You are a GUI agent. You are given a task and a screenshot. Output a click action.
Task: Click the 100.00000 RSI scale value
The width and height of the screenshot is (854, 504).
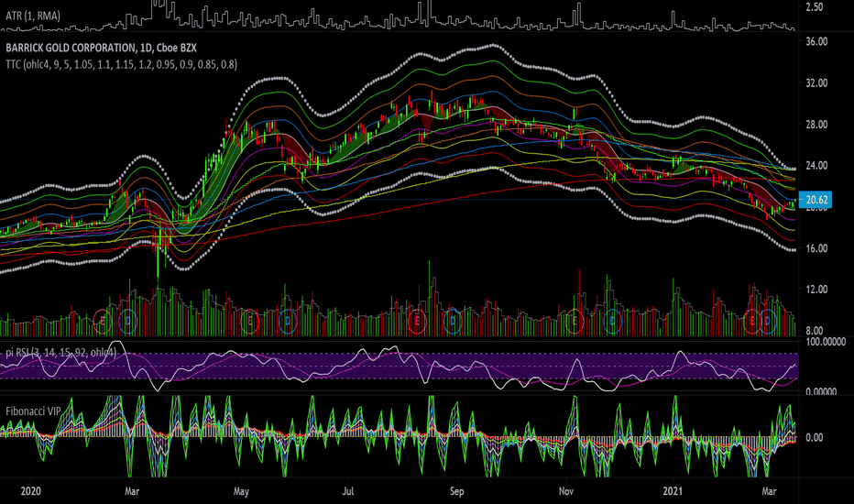click(826, 342)
